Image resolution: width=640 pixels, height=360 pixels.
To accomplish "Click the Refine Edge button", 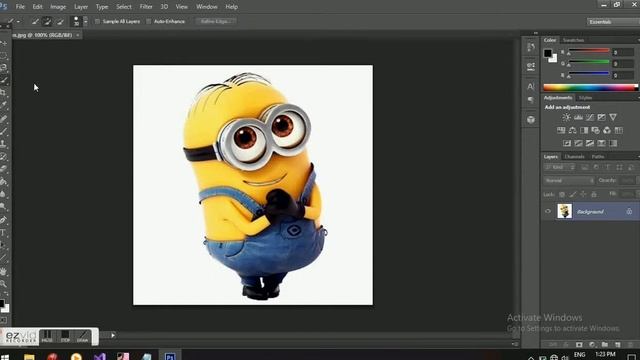I will tap(216, 21).
